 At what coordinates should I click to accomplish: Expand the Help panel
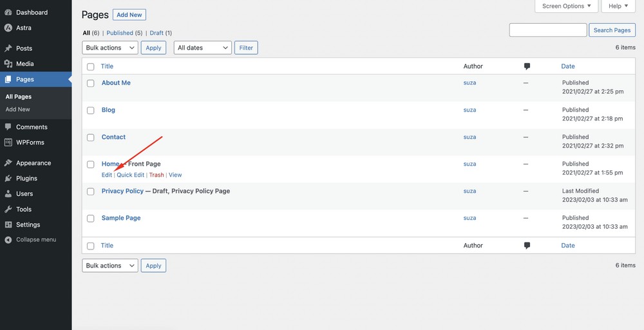coord(618,6)
